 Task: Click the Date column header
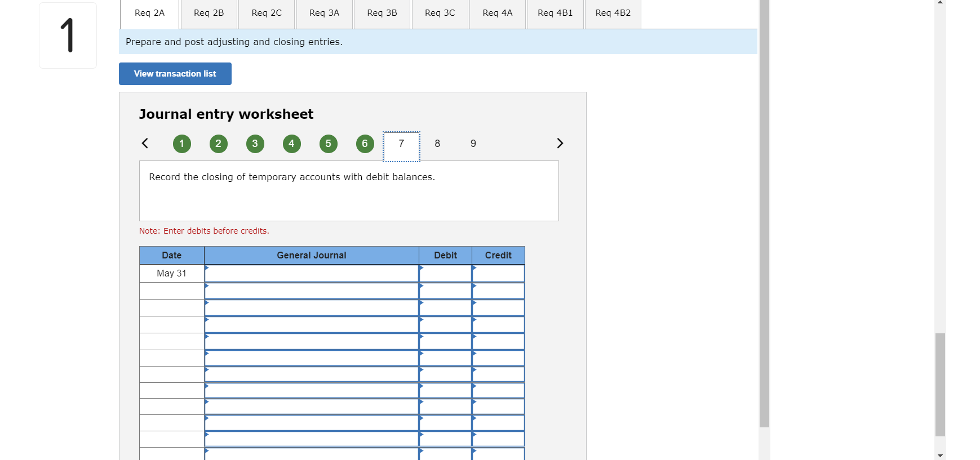(x=172, y=255)
